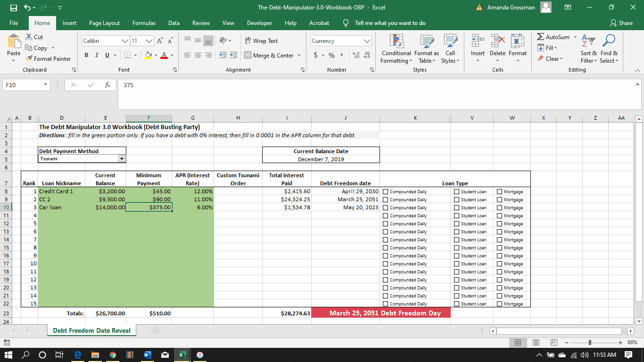644x362 pixels.
Task: Click the Format Painter brush icon
Action: [29, 59]
